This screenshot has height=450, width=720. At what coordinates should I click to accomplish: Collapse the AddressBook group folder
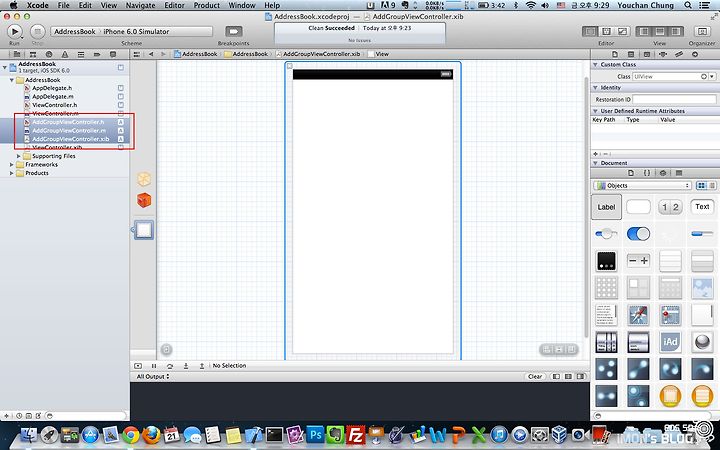[12, 80]
